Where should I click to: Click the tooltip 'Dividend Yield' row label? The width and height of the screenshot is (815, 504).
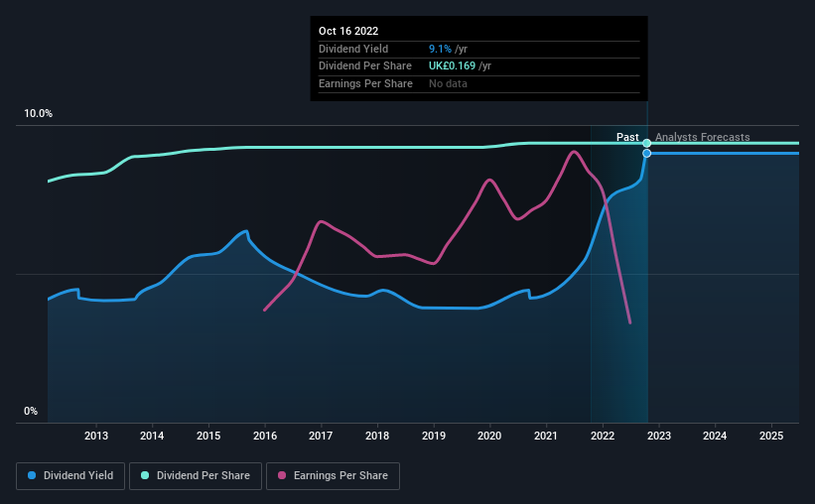(353, 49)
